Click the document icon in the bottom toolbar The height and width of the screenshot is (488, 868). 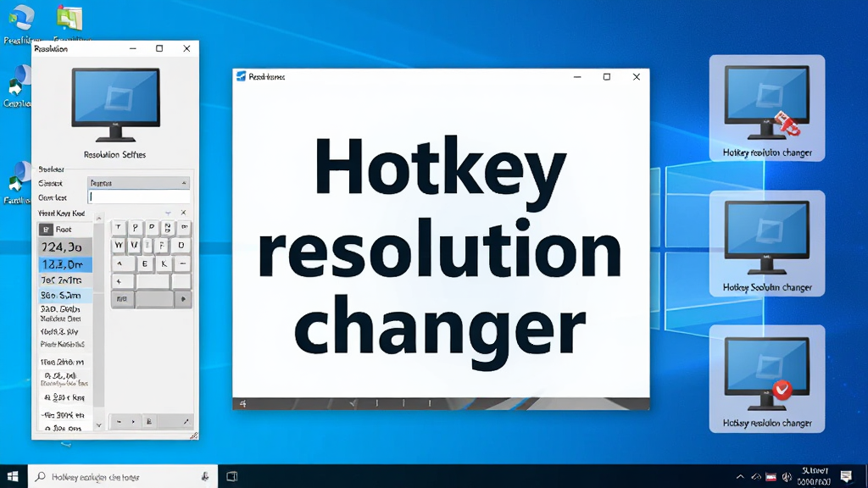click(149, 422)
